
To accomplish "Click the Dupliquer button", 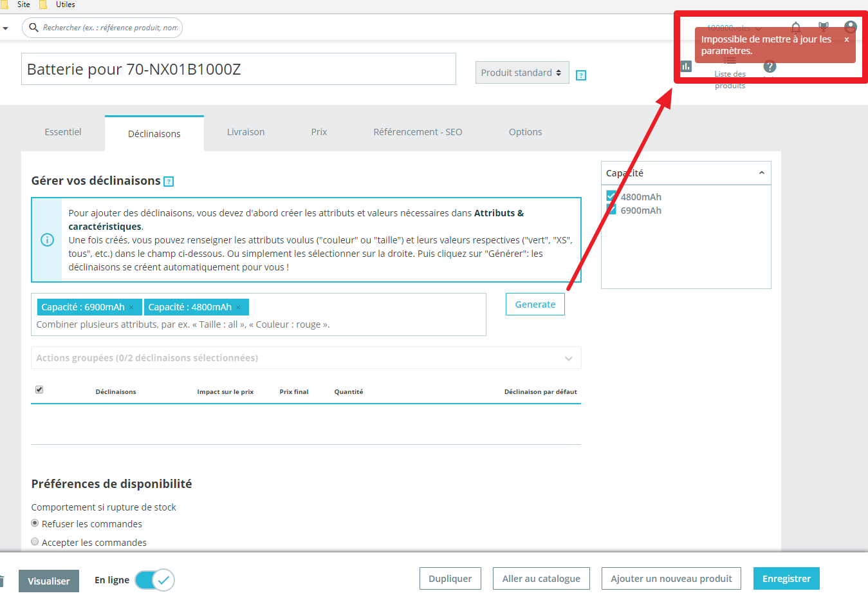I will pyautogui.click(x=450, y=579).
